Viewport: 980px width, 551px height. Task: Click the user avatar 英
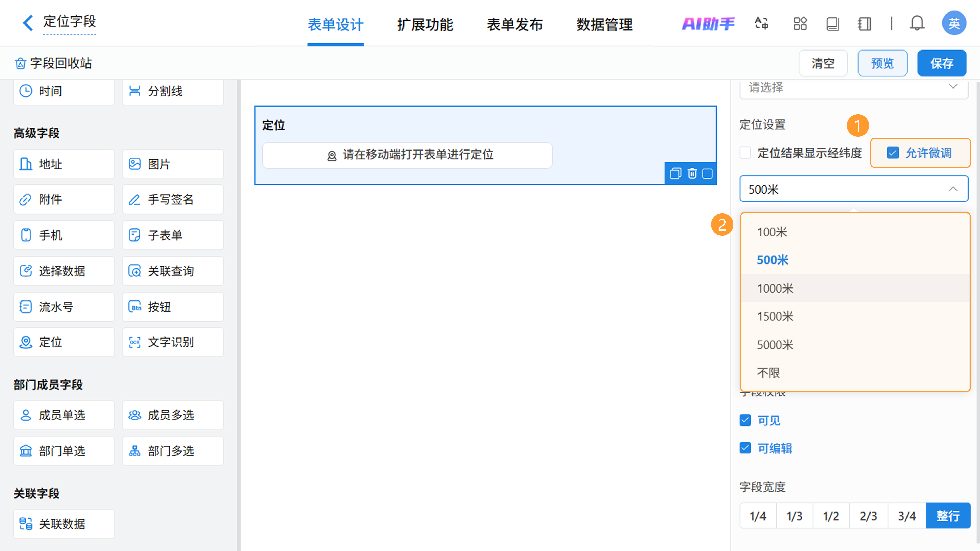click(x=954, y=23)
